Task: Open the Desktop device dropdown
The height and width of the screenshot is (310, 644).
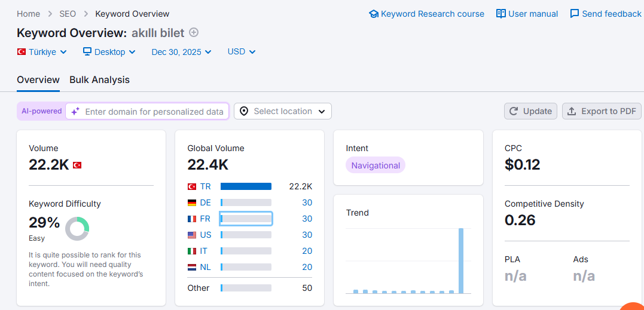Action: click(109, 52)
